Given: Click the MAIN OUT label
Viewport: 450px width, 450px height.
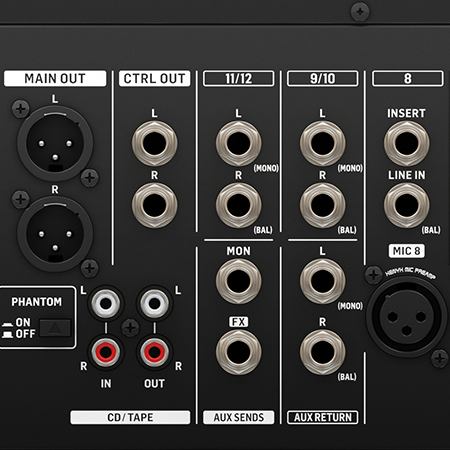Looking at the screenshot, I should pyautogui.click(x=55, y=79).
